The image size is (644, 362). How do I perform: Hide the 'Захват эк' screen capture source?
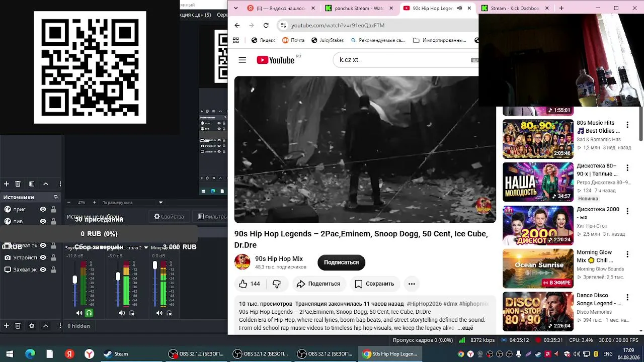(43, 269)
